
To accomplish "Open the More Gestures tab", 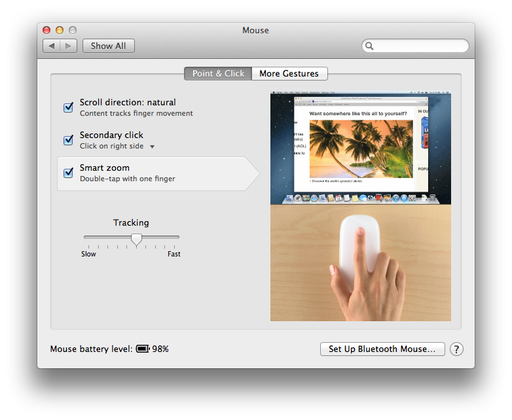I will [x=289, y=73].
